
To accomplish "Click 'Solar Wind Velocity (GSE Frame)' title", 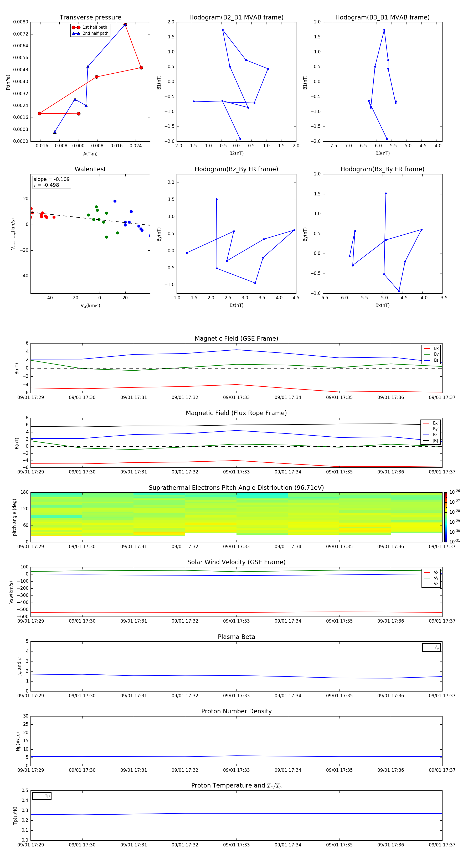I will click(x=236, y=562).
